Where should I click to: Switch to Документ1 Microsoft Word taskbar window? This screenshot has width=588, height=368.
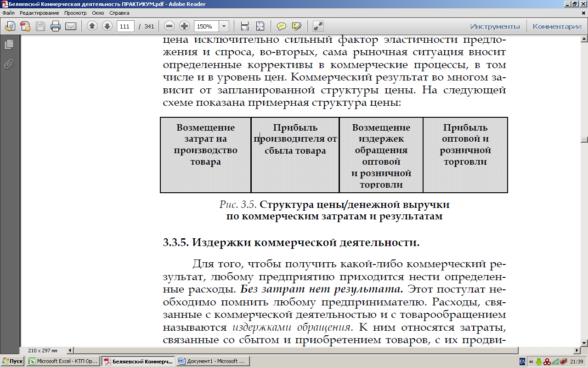pos(213,361)
